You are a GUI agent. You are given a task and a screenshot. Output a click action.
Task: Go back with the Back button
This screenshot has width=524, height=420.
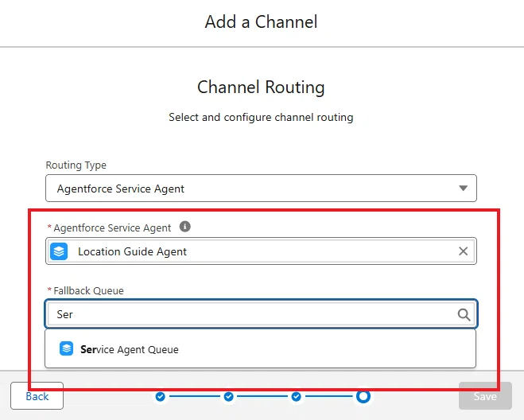pyautogui.click(x=37, y=396)
